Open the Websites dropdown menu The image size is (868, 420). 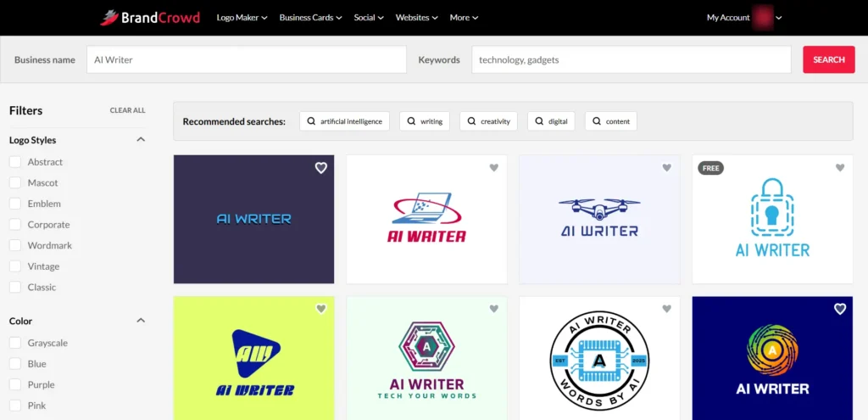(x=417, y=18)
